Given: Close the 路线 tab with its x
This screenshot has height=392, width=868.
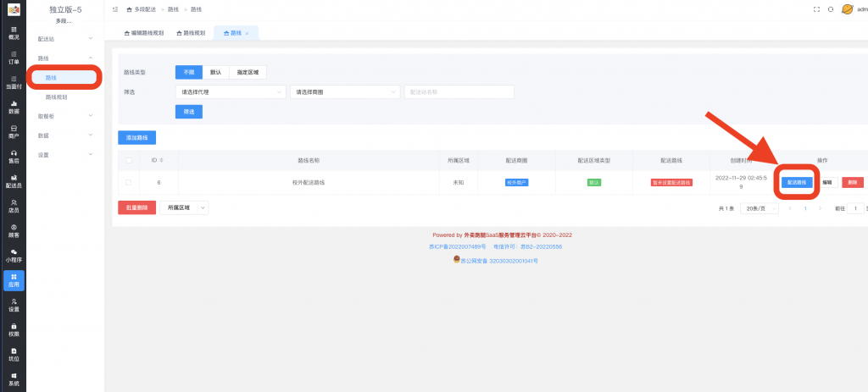Looking at the screenshot, I should click(x=247, y=34).
